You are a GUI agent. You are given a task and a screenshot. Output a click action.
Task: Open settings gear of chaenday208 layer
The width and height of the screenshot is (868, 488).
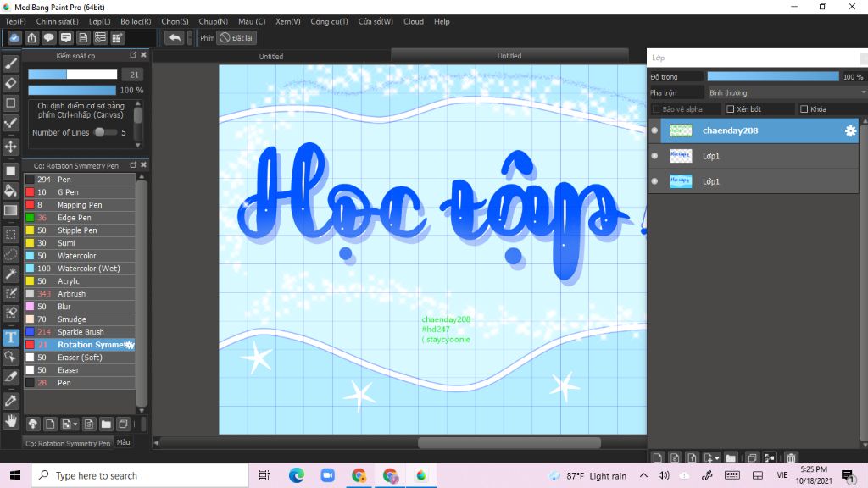(x=850, y=131)
